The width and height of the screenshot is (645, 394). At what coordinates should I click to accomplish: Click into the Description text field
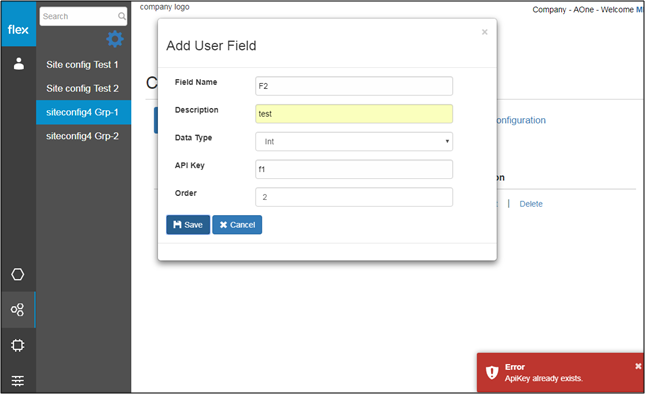354,114
